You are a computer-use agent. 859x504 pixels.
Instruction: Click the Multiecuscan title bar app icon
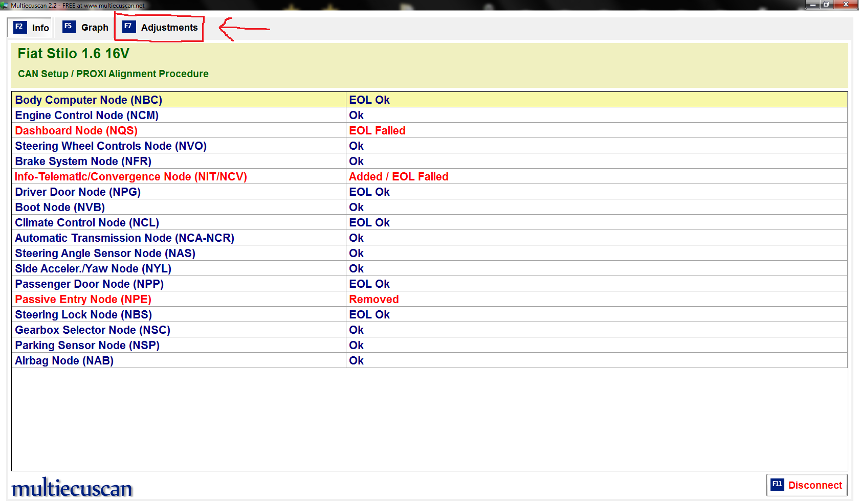pos(5,5)
